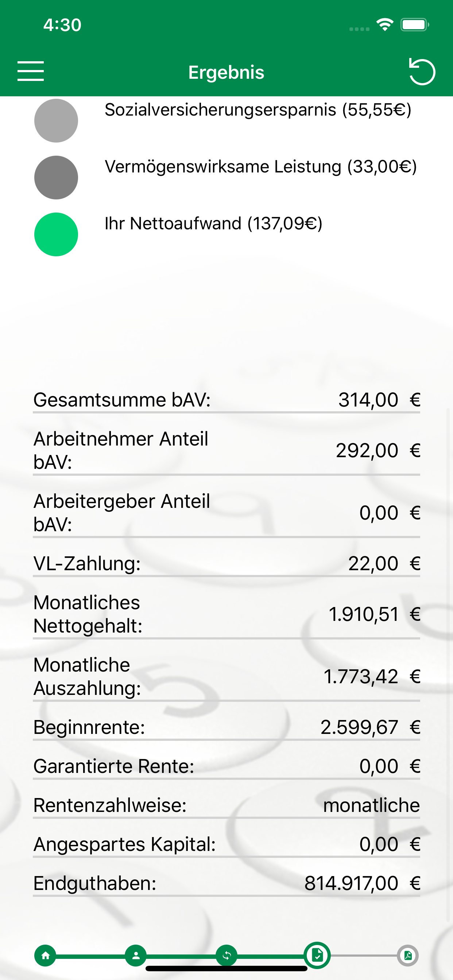Tap the Endguthaben row

[226, 883]
